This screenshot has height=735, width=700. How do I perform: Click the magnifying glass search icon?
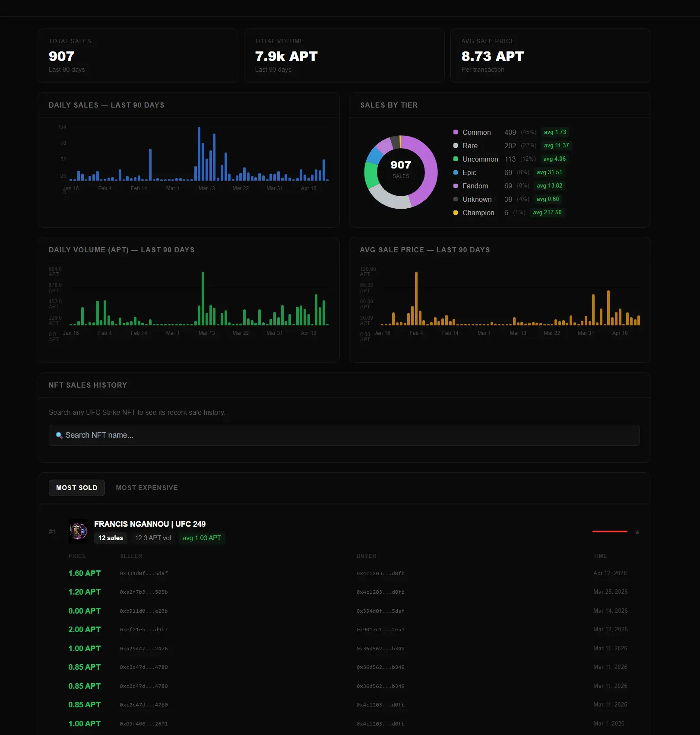pos(60,435)
